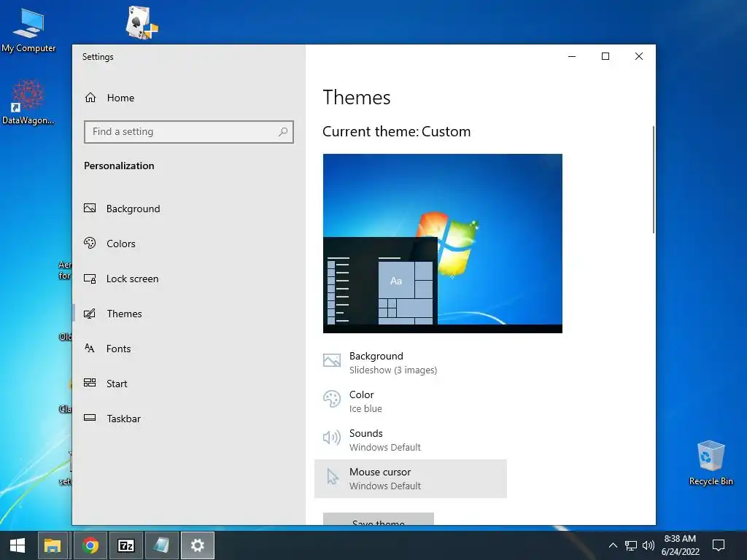Click the Settings gear taskbar button
747x560 pixels.
pyautogui.click(x=197, y=545)
